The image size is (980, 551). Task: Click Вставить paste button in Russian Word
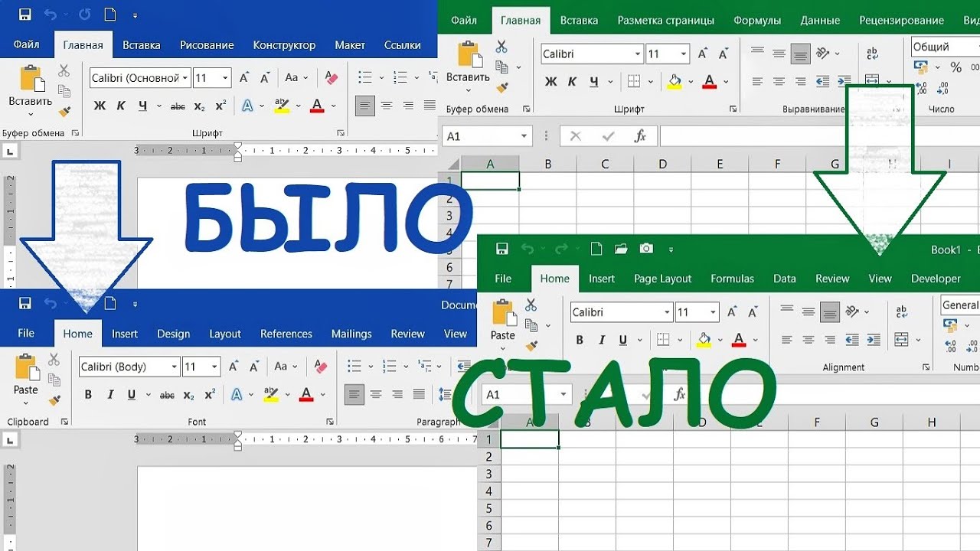31,90
